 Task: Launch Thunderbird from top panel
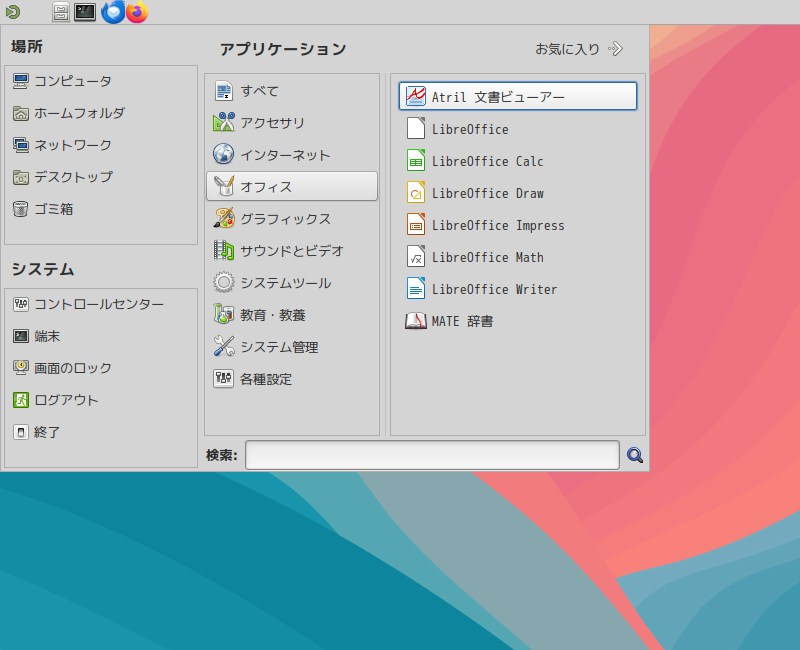113,12
